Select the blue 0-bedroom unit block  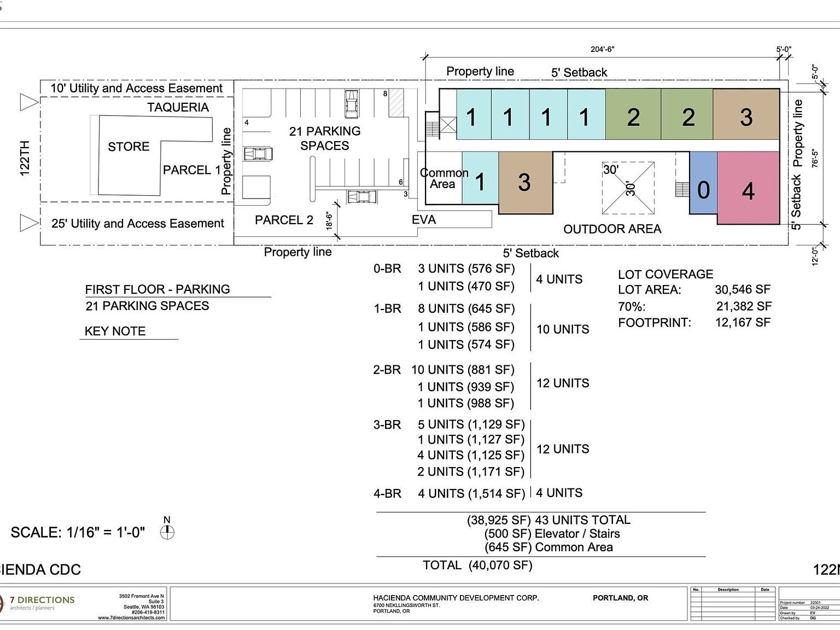703,183
